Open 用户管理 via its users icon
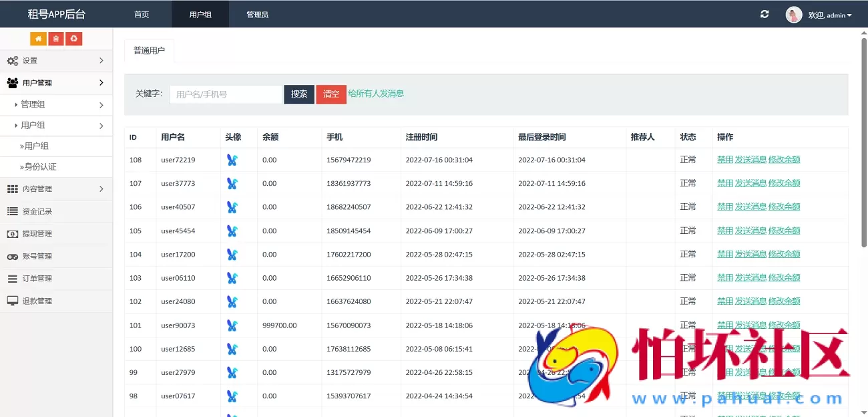 point(14,82)
